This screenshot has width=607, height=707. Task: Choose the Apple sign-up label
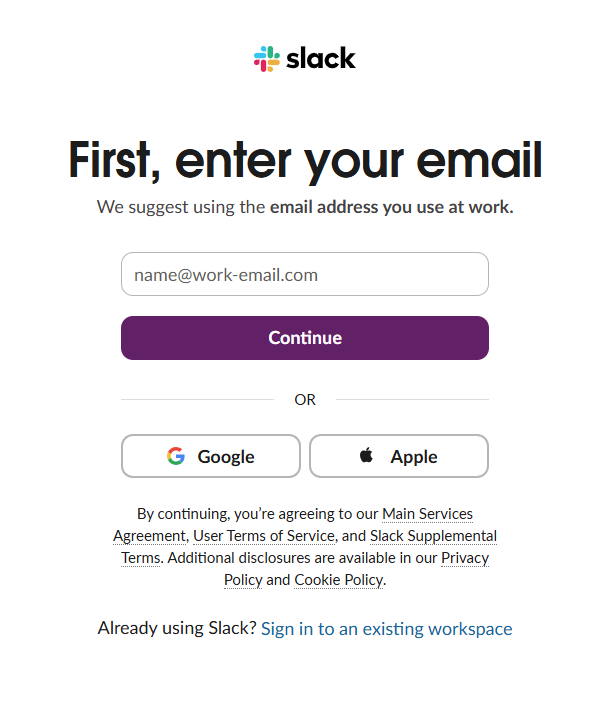(x=414, y=457)
